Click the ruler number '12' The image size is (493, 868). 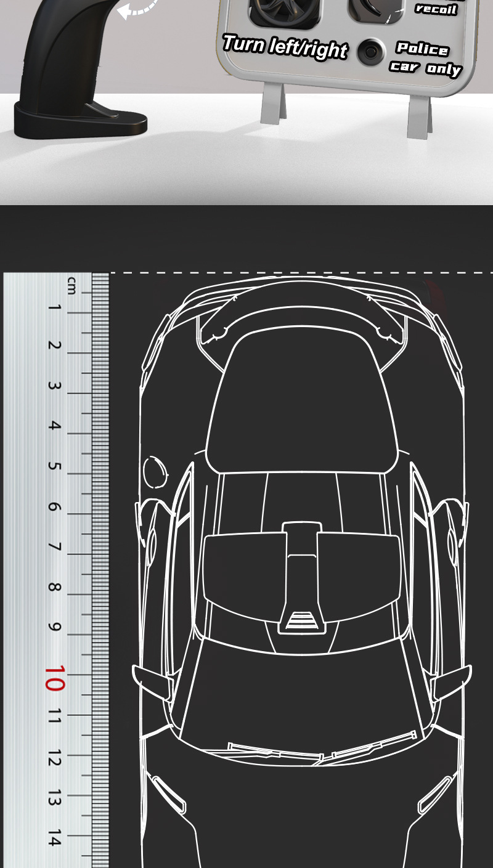pyautogui.click(x=54, y=758)
